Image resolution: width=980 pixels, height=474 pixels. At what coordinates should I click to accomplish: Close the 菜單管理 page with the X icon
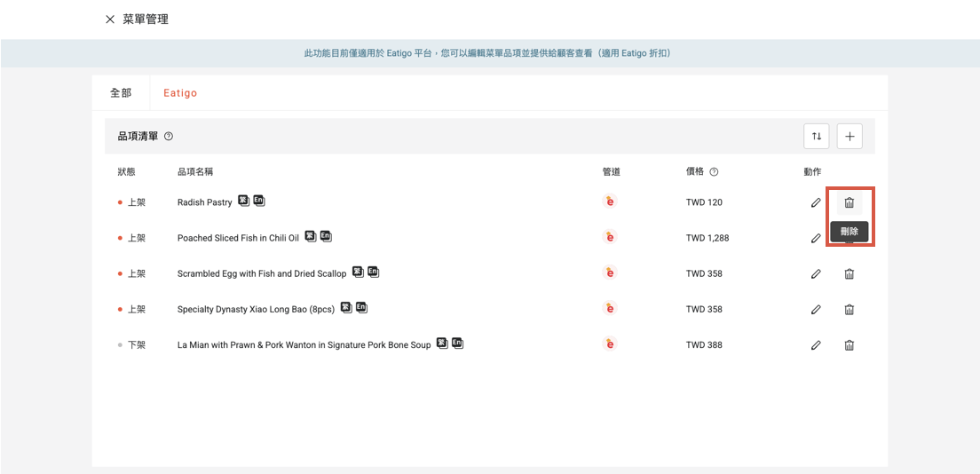[110, 20]
